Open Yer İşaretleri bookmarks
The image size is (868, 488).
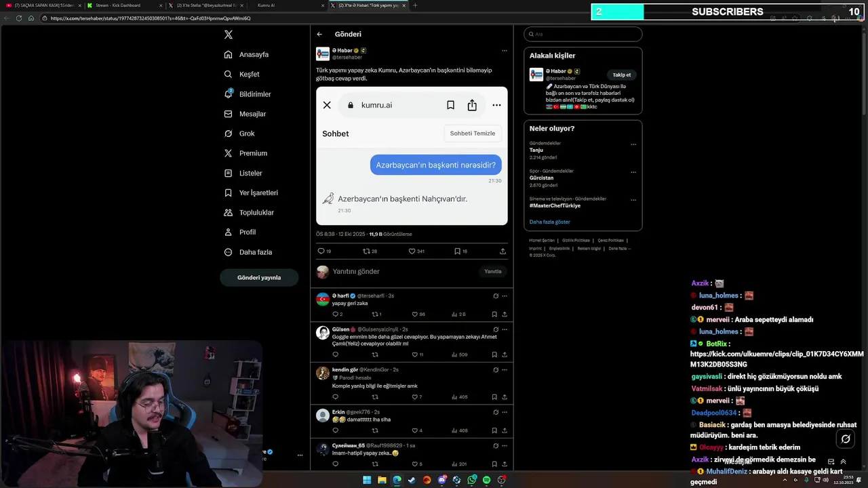(x=252, y=192)
